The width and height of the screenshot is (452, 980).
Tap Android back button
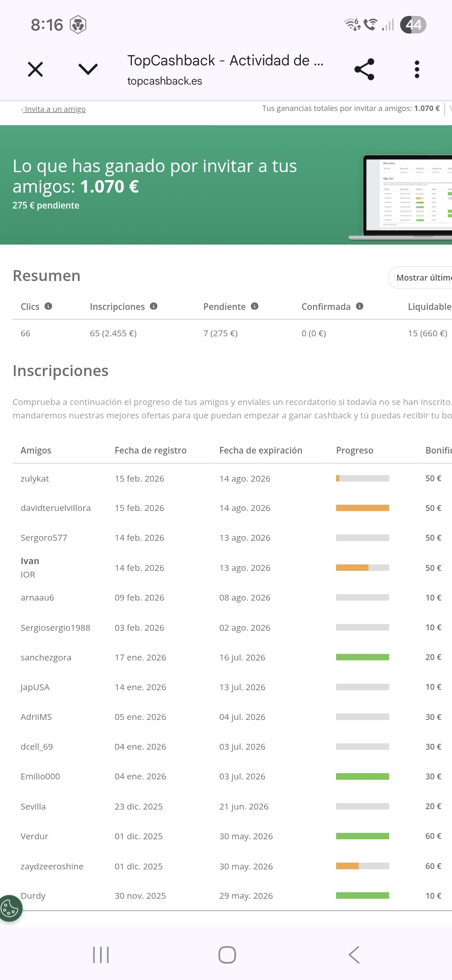(x=354, y=955)
